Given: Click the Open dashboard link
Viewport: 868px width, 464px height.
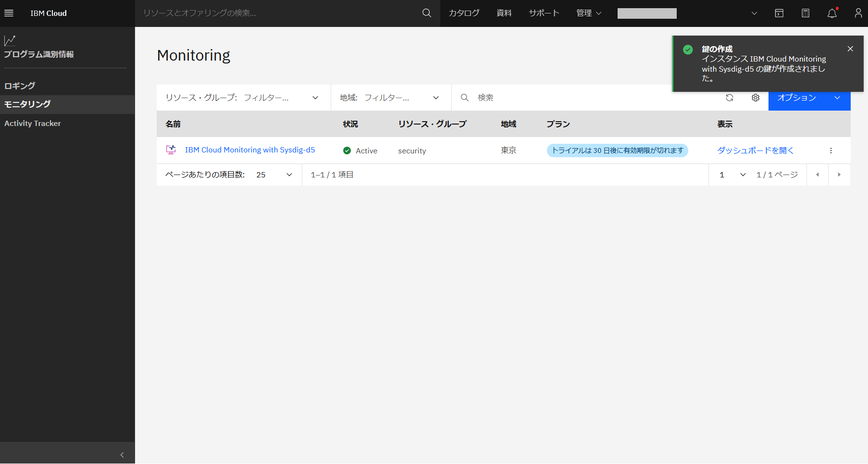Looking at the screenshot, I should click(x=756, y=150).
